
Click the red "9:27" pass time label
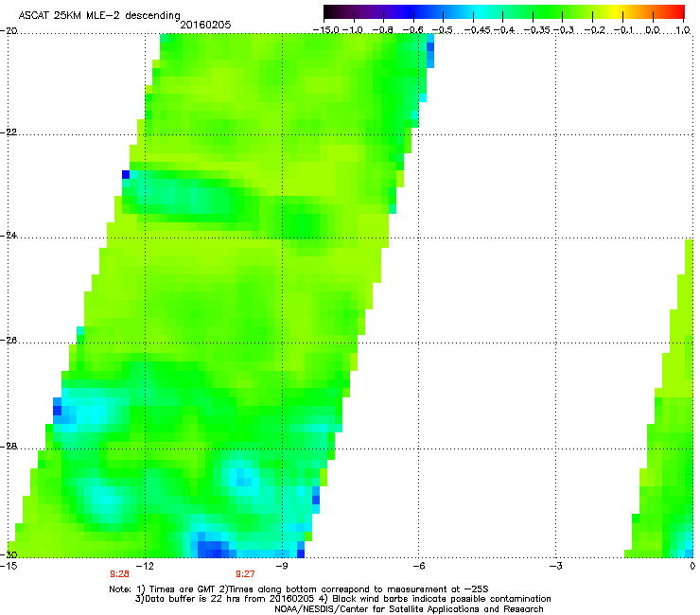(246, 574)
